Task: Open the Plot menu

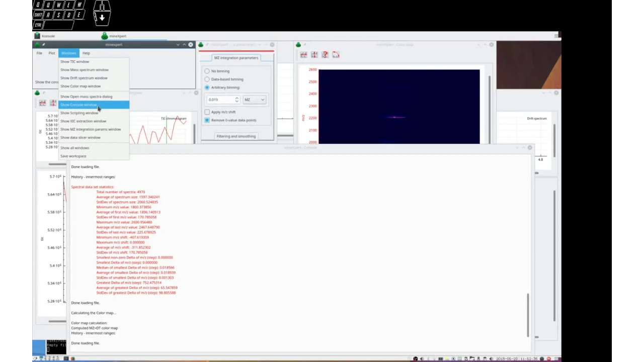Action: click(52, 53)
